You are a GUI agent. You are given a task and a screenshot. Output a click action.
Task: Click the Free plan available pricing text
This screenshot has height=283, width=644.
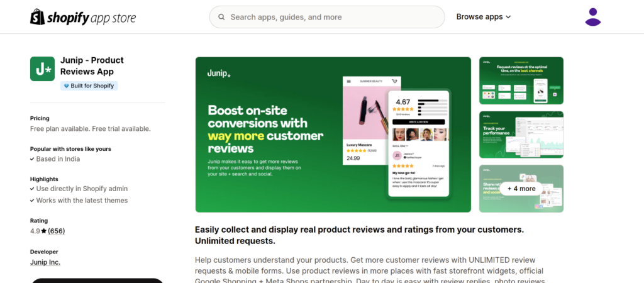(x=91, y=128)
